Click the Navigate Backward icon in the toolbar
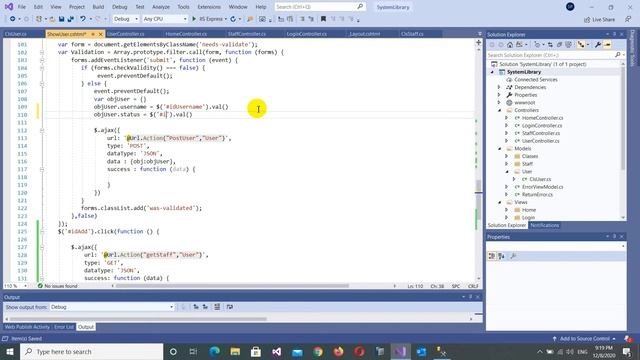Viewport: 640px width, 360px height. 13,19
